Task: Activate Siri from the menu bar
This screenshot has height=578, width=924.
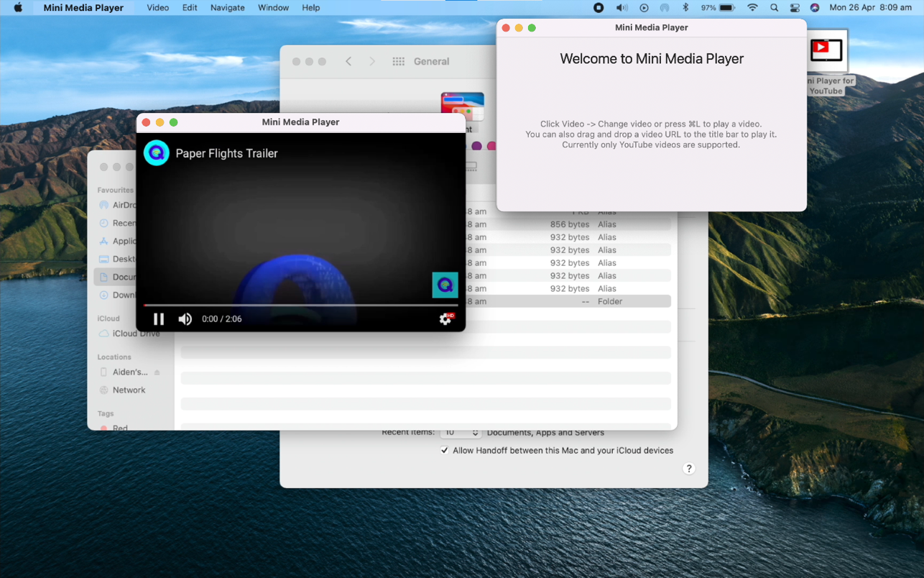Action: click(815, 8)
